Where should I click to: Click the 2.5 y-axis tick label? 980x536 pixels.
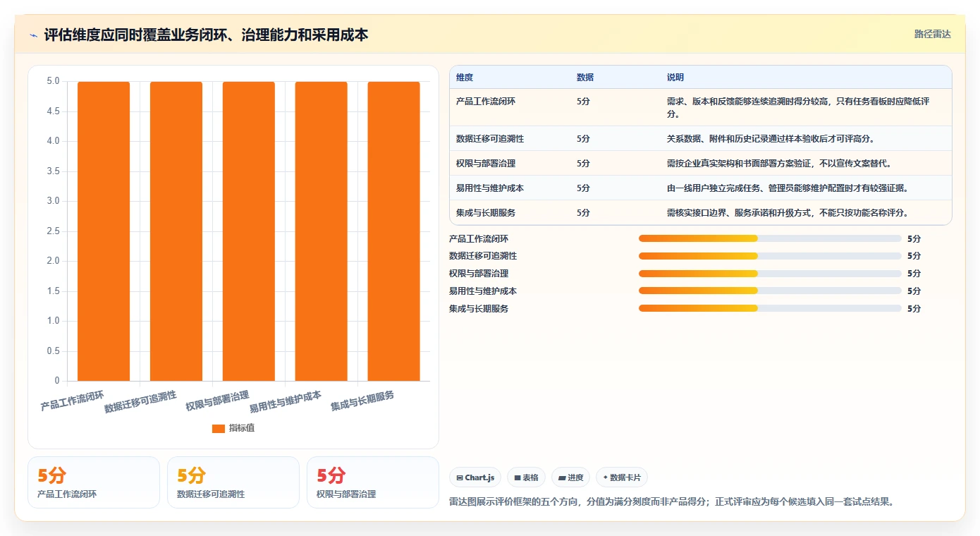tap(53, 231)
